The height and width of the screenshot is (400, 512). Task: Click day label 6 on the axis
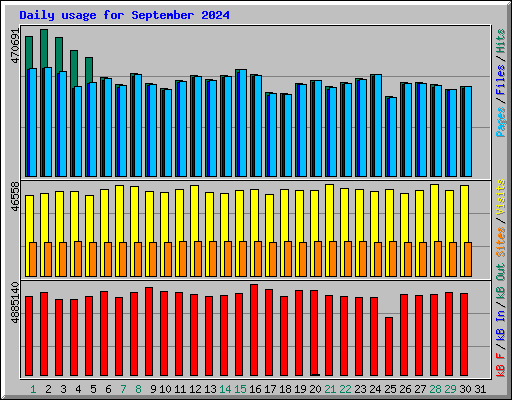click(108, 389)
